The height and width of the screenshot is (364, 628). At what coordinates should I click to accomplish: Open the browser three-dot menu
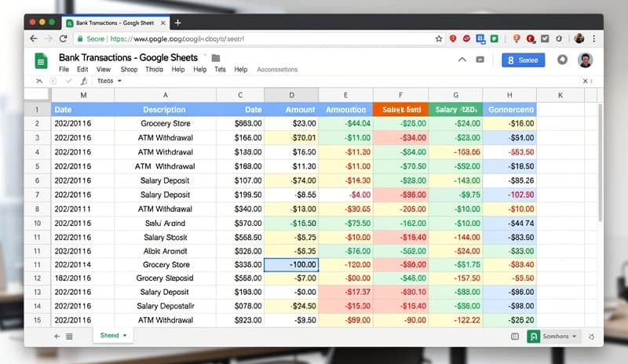[594, 38]
